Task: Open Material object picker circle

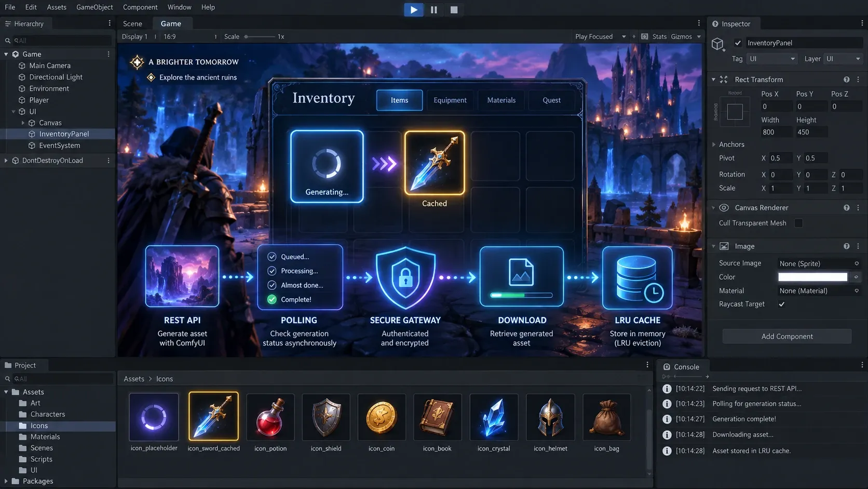Action: 857,290
